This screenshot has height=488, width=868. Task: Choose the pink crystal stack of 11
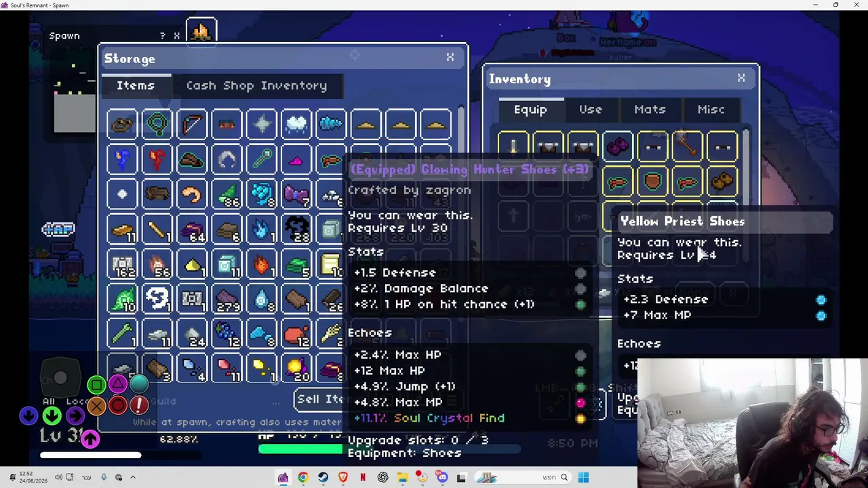pyautogui.click(x=226, y=369)
